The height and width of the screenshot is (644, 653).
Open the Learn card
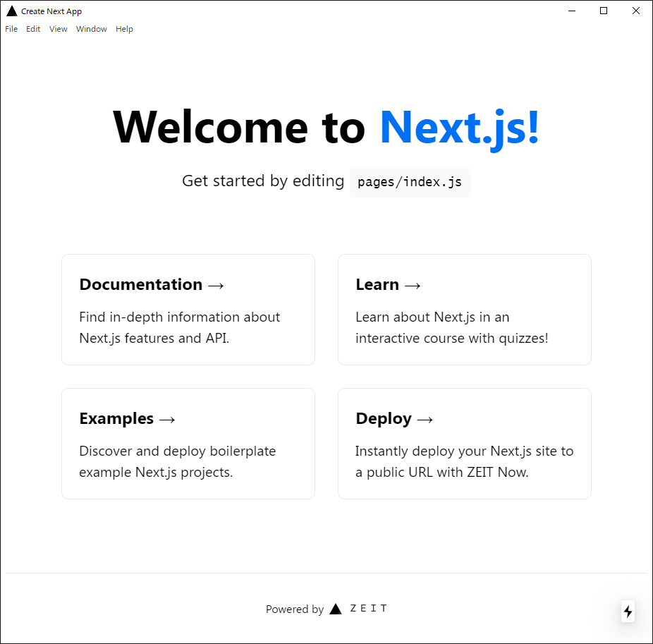point(465,310)
